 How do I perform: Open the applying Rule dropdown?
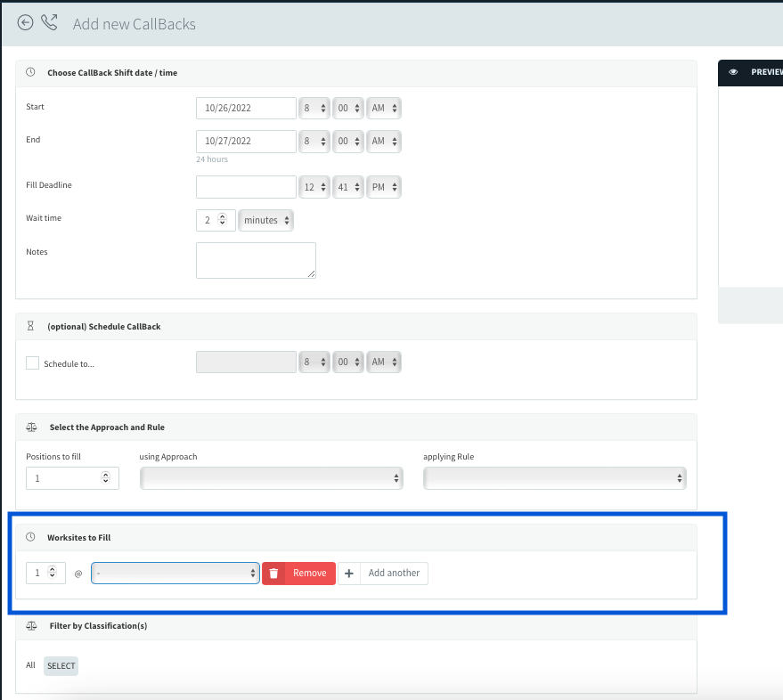(555, 478)
